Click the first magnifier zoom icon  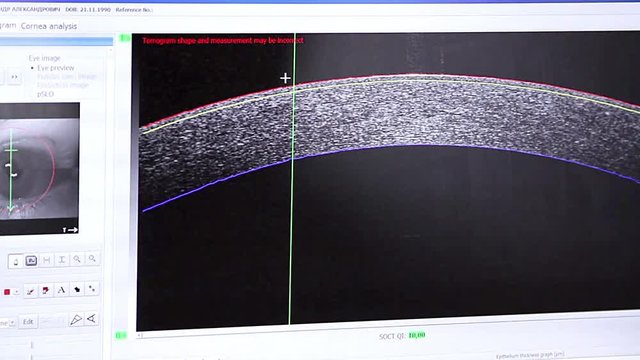tap(77, 259)
